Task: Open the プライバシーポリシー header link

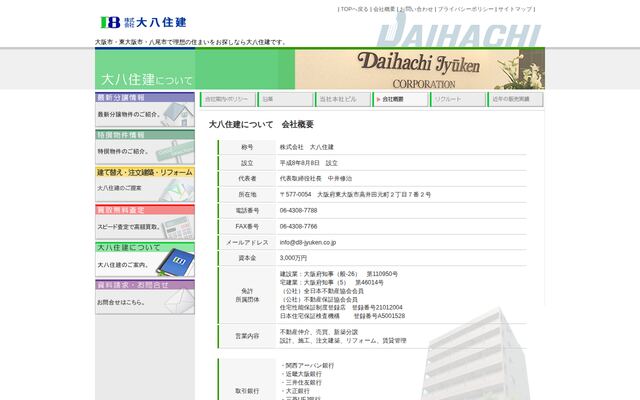Action: click(466, 9)
